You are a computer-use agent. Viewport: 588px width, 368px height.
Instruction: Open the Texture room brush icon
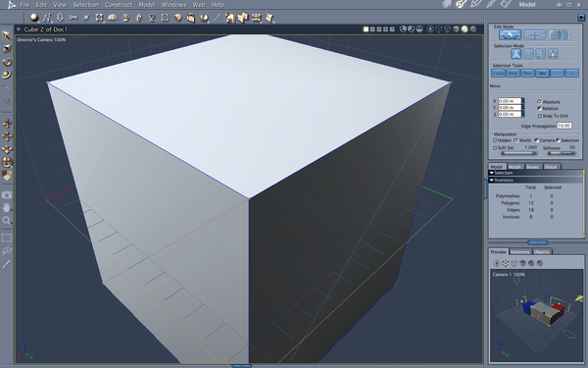[491, 4]
